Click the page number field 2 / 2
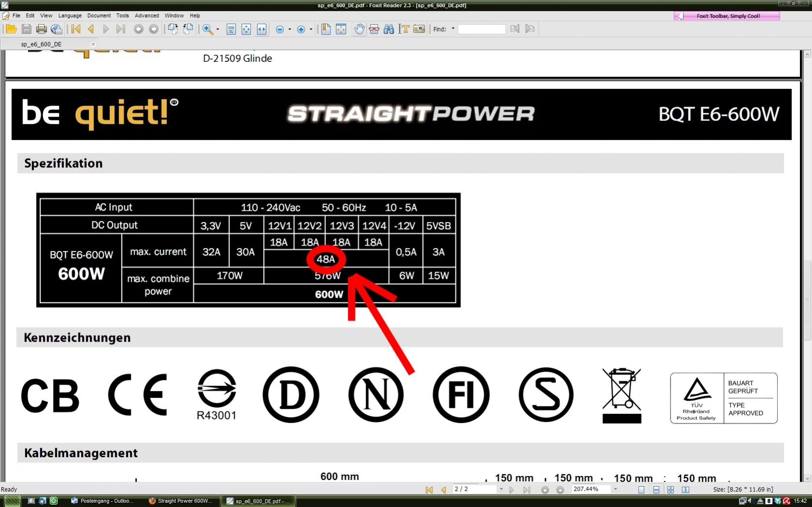Viewport: 812px width, 507px height. click(475, 489)
